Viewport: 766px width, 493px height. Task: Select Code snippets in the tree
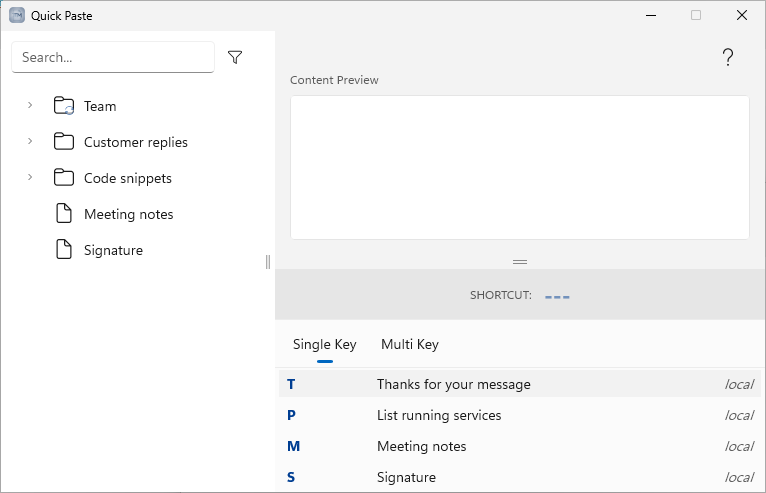click(128, 178)
